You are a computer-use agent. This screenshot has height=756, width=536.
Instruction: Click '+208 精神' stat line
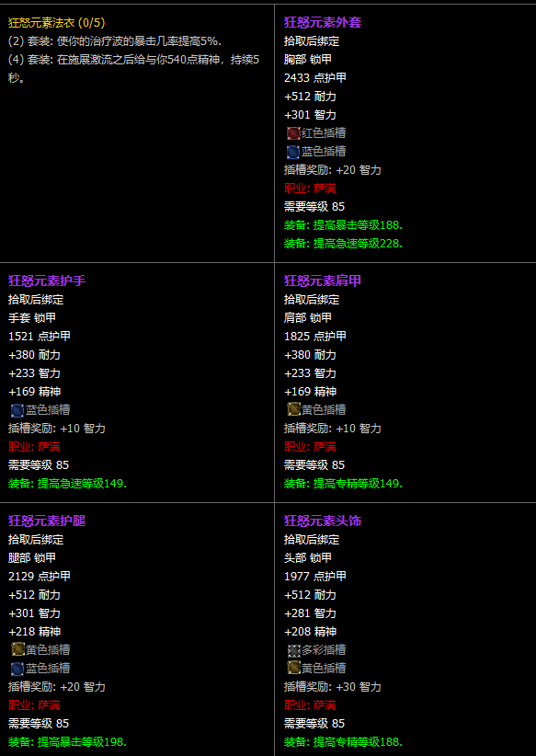click(x=310, y=632)
